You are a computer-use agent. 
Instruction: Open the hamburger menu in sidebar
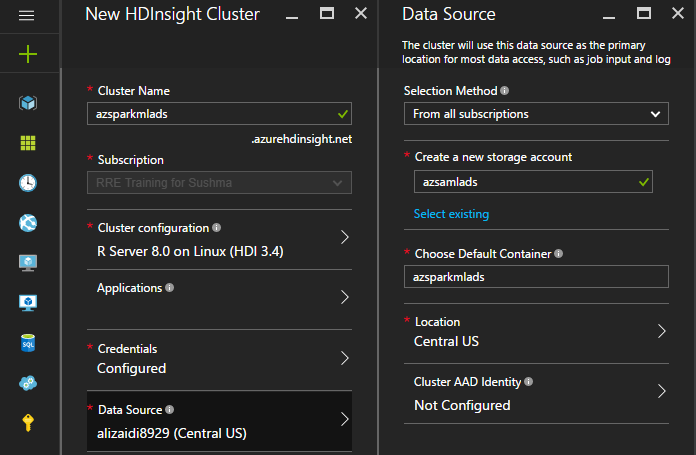click(x=27, y=15)
